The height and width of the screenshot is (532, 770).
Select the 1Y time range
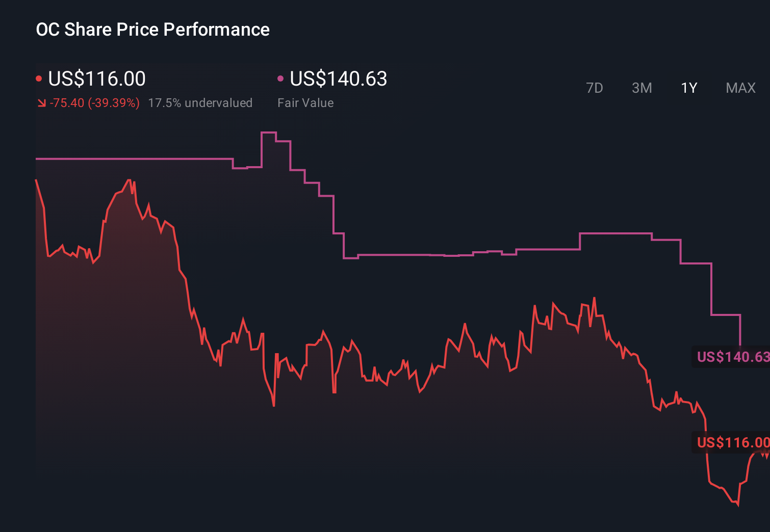pos(688,88)
